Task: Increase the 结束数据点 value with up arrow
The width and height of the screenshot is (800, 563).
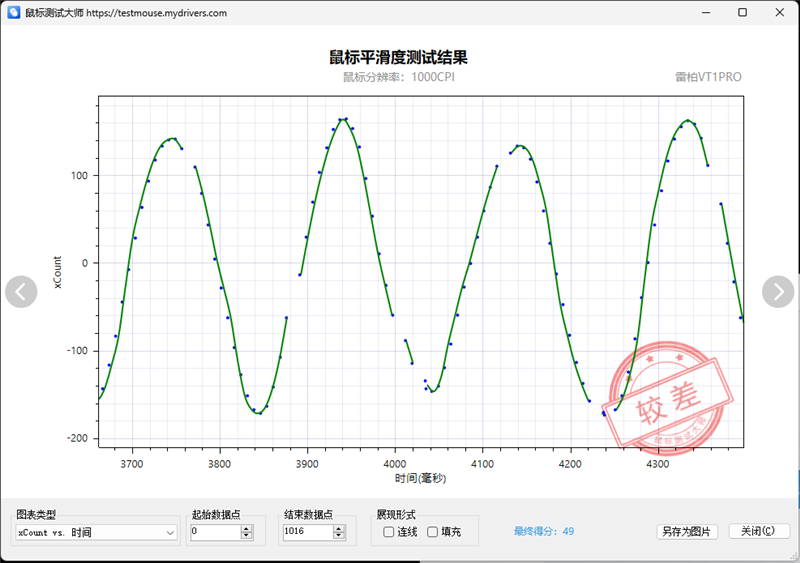Action: 339,528
